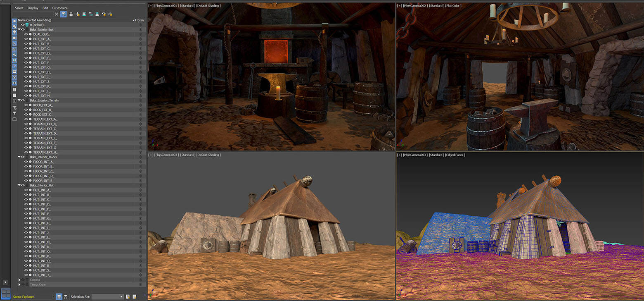644x301 pixels.
Task: Toggle Display Cameras filter icon in sidebar
Action: tap(14, 38)
